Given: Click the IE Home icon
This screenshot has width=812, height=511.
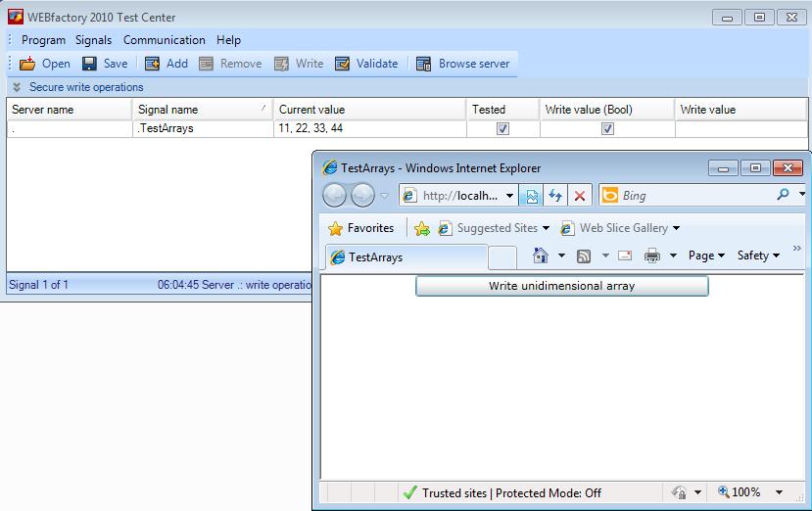Looking at the screenshot, I should point(540,255).
